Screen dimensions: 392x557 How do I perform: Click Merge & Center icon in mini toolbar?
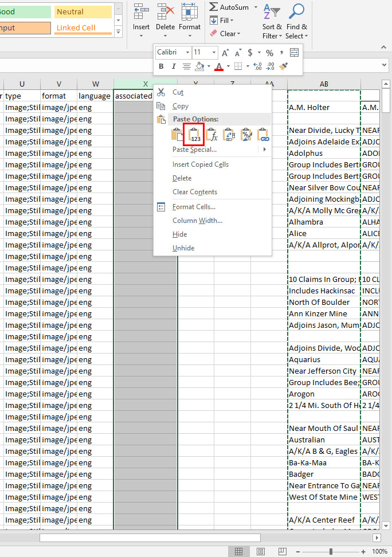[x=294, y=52]
